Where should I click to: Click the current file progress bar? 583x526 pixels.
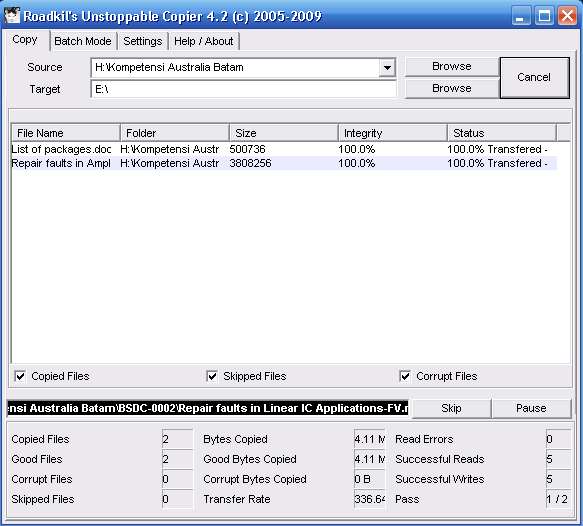[208, 408]
